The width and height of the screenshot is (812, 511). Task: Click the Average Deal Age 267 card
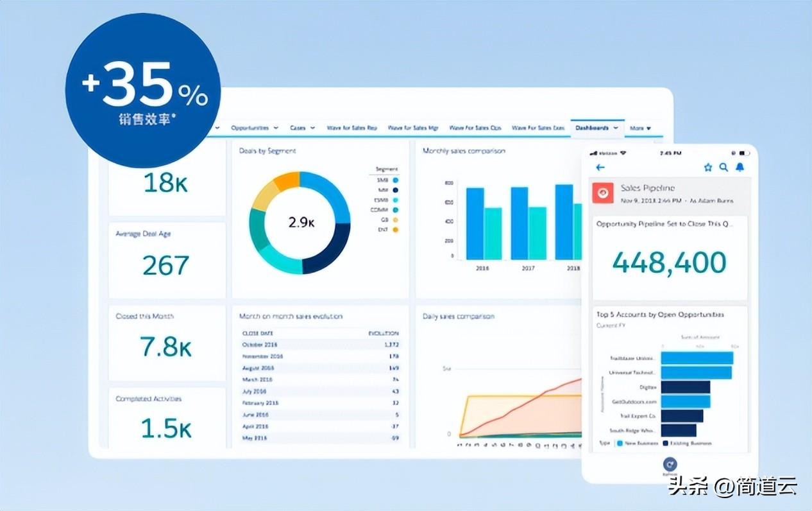[167, 260]
